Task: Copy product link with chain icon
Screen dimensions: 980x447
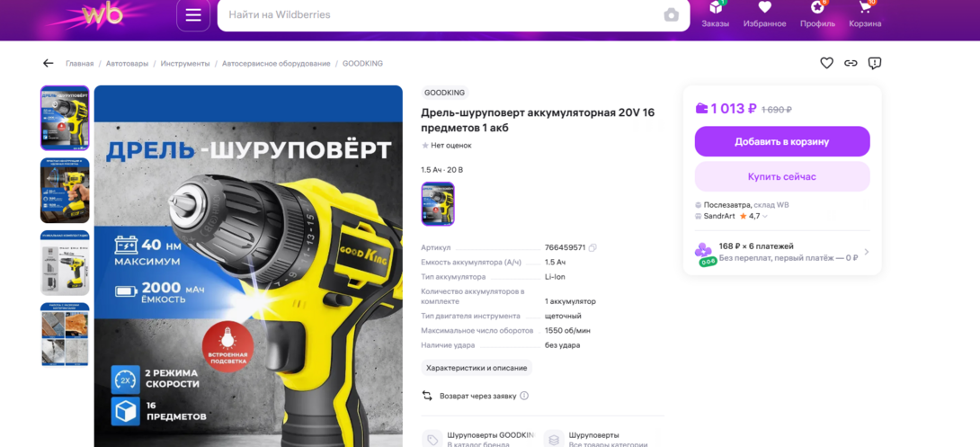Action: point(851,63)
